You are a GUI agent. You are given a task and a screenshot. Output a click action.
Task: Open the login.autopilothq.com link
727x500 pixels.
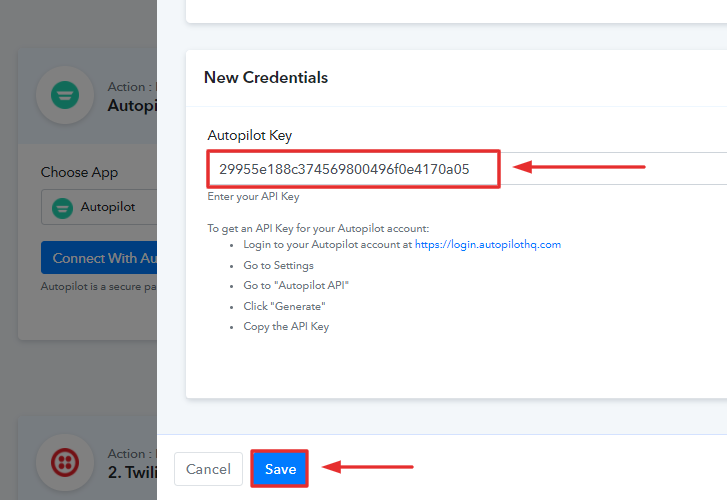click(x=487, y=244)
